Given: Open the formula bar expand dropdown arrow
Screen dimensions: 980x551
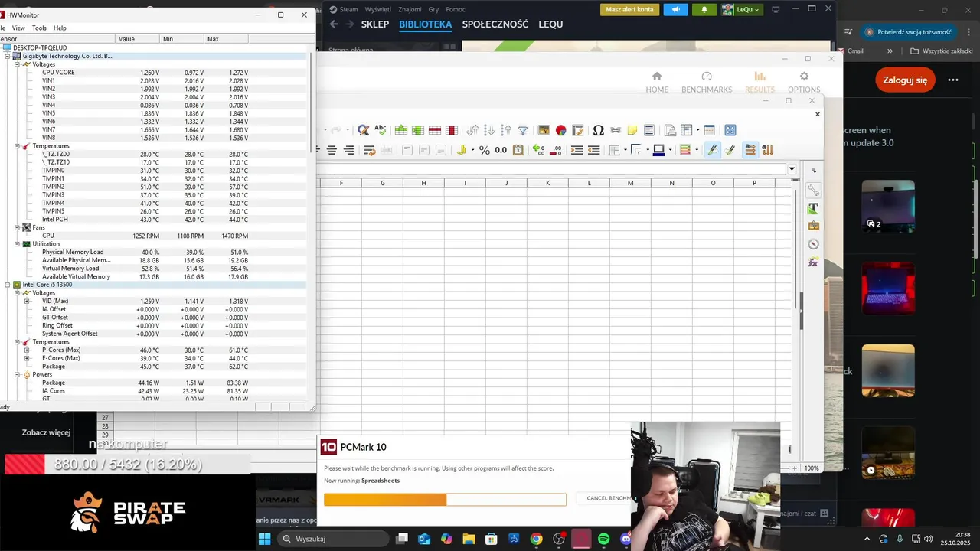Looking at the screenshot, I should coord(792,169).
